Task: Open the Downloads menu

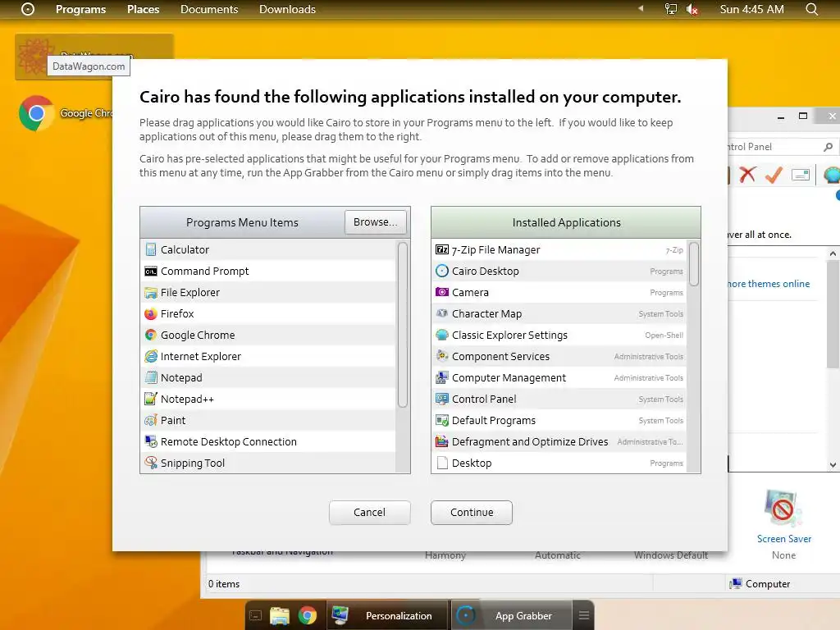Action: coord(287,9)
